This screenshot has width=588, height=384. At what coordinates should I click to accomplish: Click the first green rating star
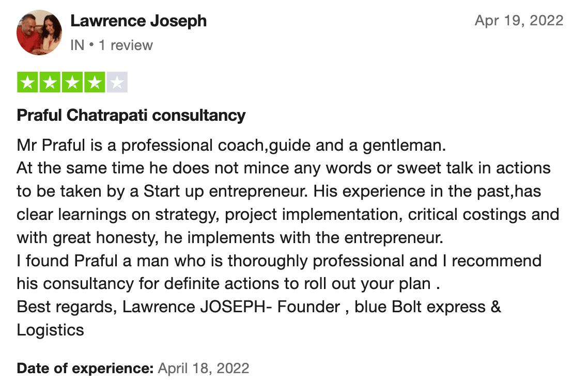click(27, 82)
